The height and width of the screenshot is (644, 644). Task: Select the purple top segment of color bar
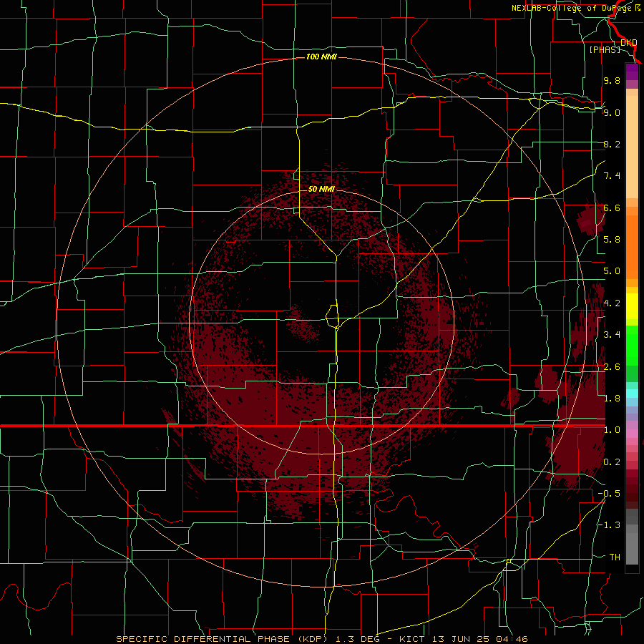pos(632,72)
